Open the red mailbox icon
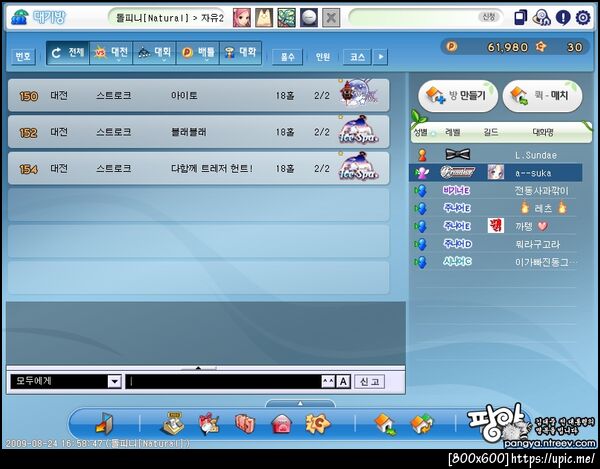The height and width of the screenshot is (469, 600). click(281, 424)
